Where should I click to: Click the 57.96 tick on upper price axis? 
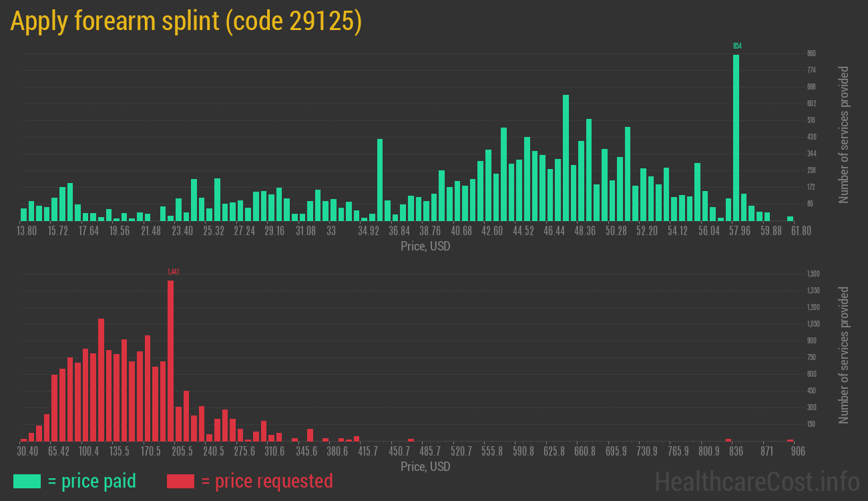click(x=739, y=231)
